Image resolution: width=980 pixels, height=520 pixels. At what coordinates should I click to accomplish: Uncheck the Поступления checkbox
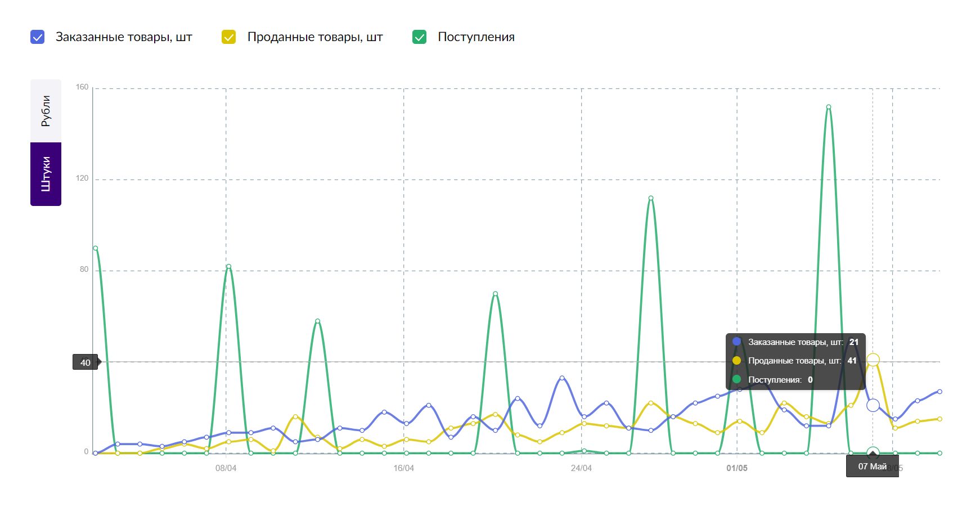point(420,37)
